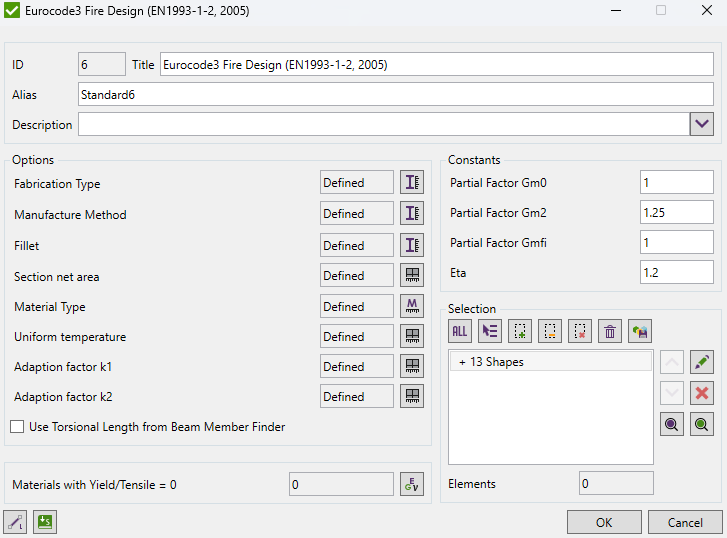Open the Uniform temperature table button
Viewport: 727px width, 538px height.
412,337
